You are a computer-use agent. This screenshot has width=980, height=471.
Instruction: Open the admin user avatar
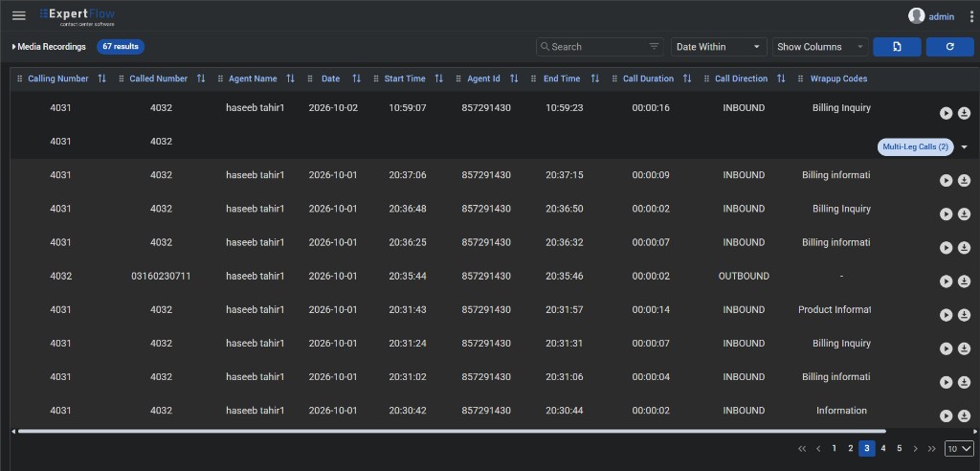[x=916, y=16]
